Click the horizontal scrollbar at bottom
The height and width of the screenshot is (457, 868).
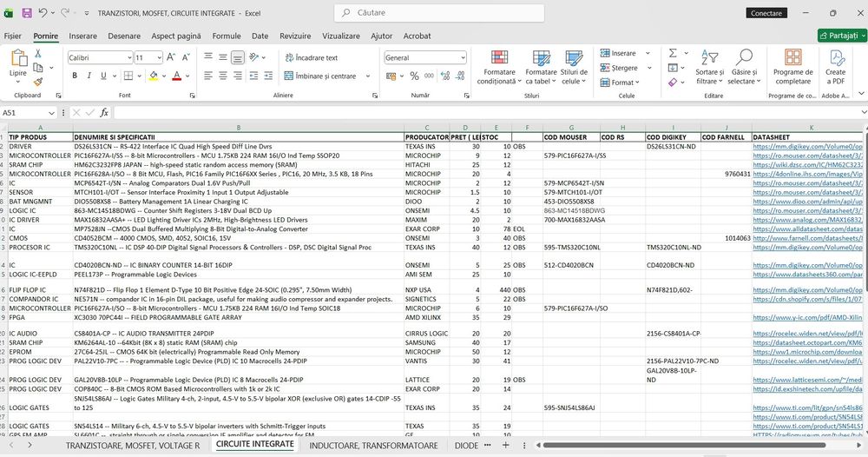click(685, 445)
